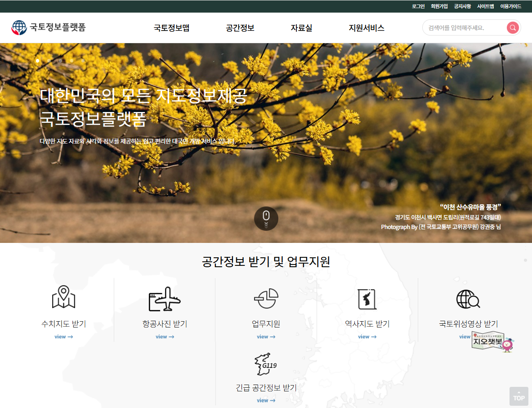The height and width of the screenshot is (408, 532).
Task: Click the 긴급 공간정보 받기 G119 icon
Action: 266,364
